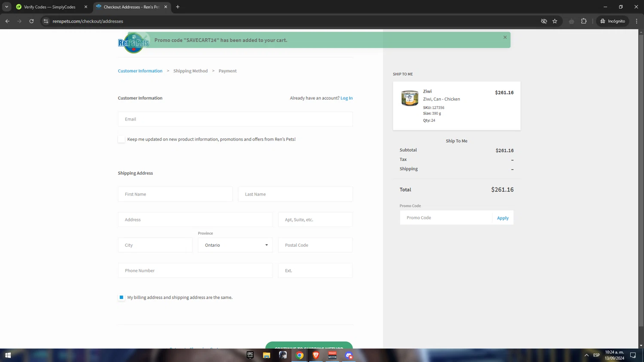
Task: Click the Phone Number field
Action: [x=195, y=271]
